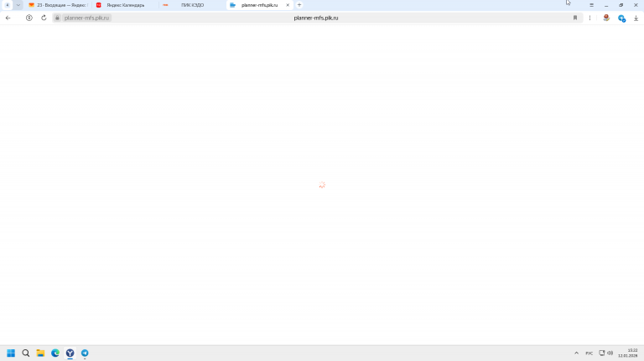The image size is (644, 361).
Task: Open the clock and date panel
Action: [628, 353]
